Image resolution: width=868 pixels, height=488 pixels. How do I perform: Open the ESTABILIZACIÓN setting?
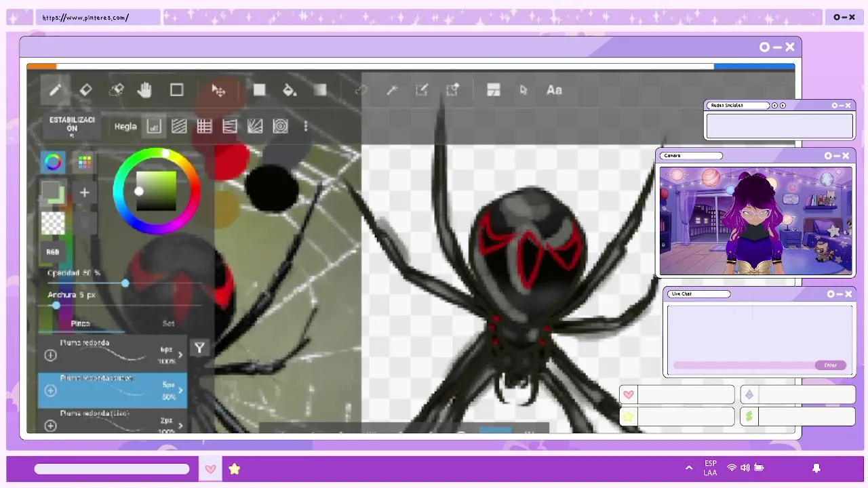(72, 126)
